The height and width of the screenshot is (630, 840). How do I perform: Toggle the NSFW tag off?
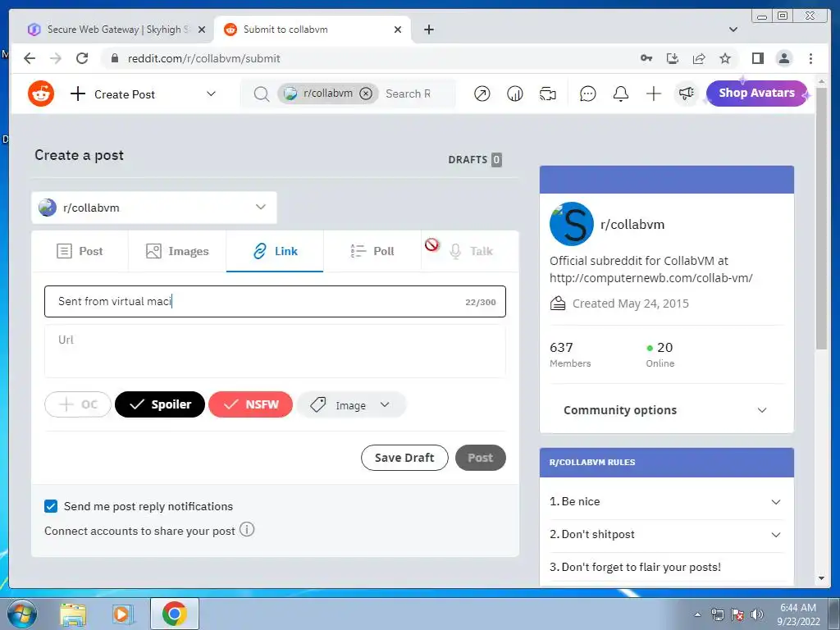click(250, 404)
